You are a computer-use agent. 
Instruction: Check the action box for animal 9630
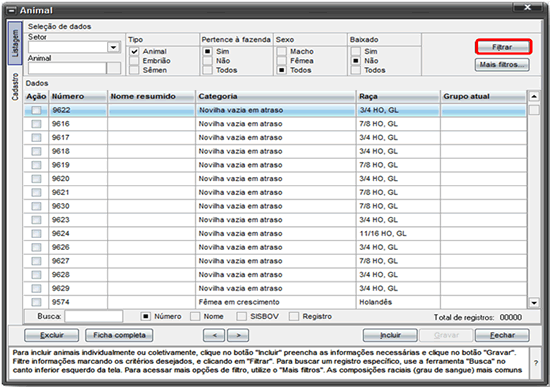point(36,206)
